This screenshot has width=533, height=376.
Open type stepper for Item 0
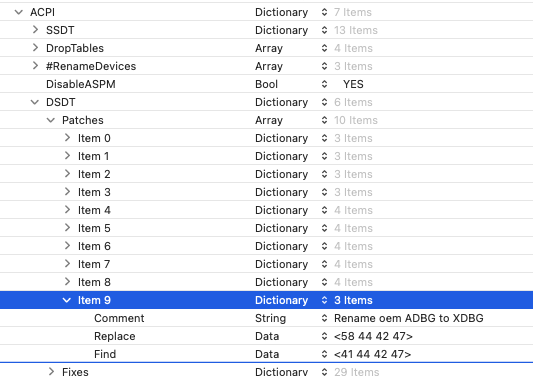(324, 138)
